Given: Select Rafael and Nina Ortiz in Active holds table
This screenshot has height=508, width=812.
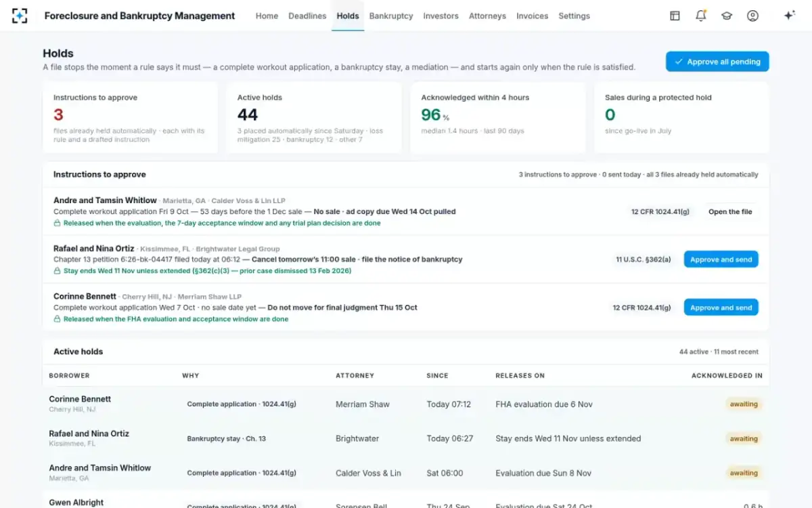Looking at the screenshot, I should pos(89,433).
